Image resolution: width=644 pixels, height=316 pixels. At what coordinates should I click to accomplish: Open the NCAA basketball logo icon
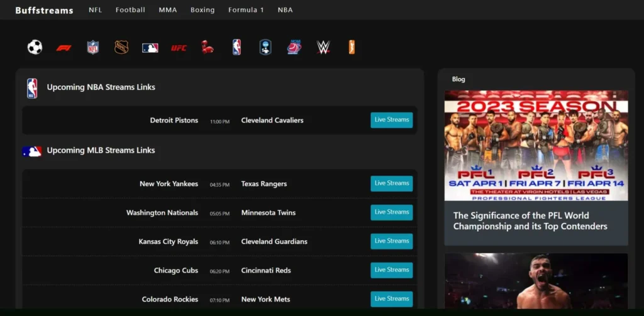[x=294, y=47]
